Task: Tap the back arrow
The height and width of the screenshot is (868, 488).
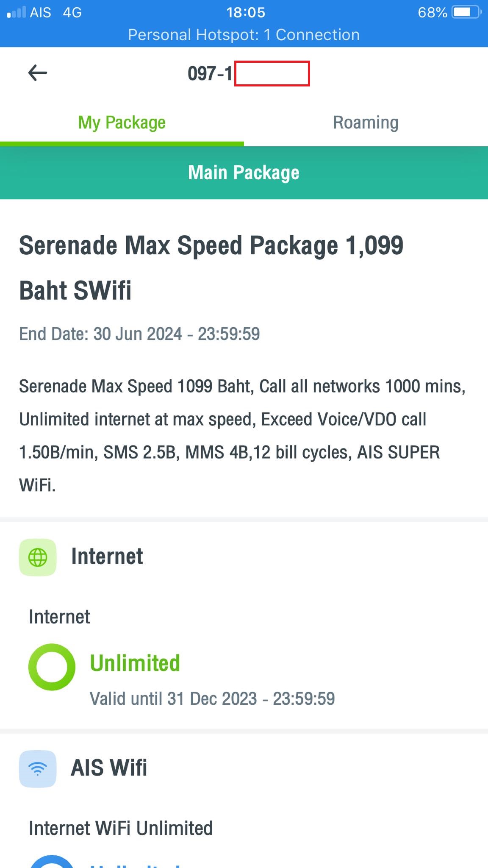Action: [37, 73]
